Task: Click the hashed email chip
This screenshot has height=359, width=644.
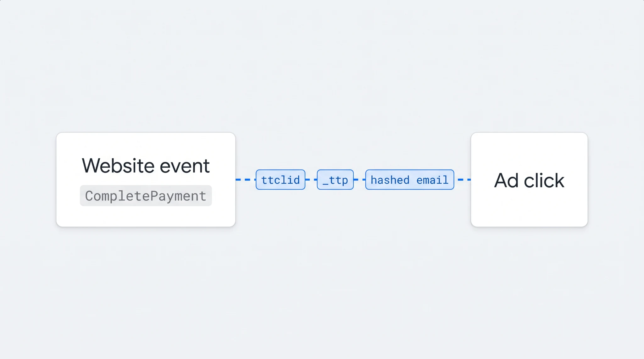Action: tap(410, 180)
